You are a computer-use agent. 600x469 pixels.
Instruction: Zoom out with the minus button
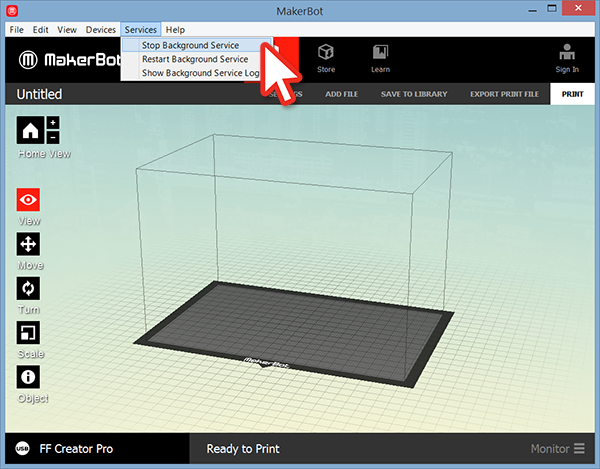tap(53, 137)
